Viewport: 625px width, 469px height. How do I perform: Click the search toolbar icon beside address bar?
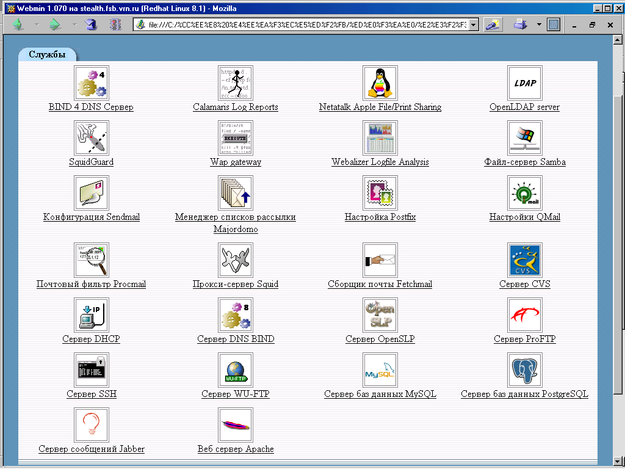493,25
